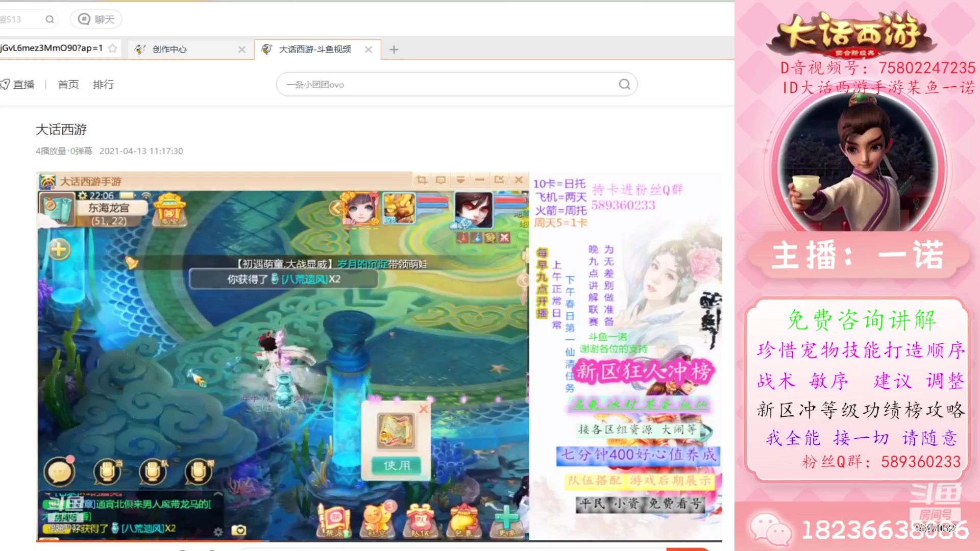Close the item use popup
This screenshot has width=980, height=551.
click(x=423, y=409)
